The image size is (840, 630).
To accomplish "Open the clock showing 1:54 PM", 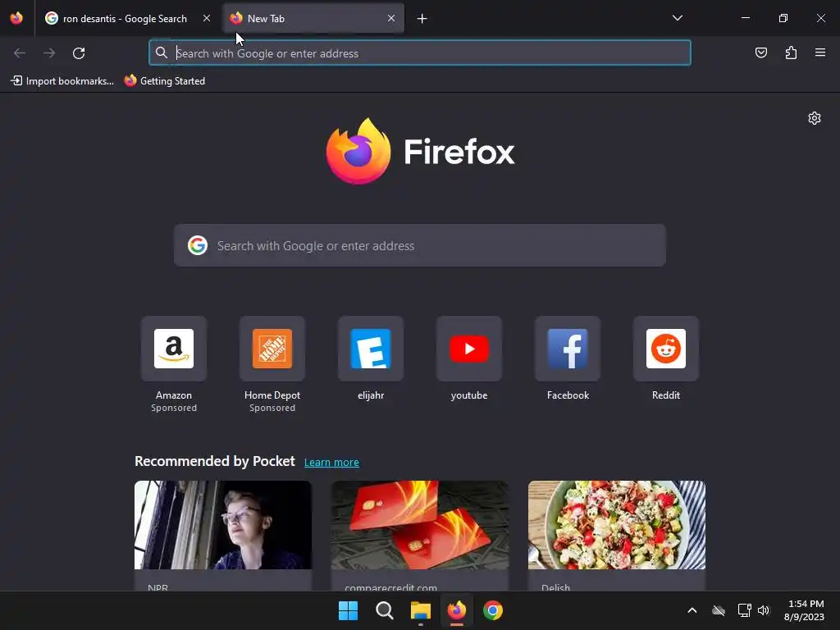I will point(804,610).
